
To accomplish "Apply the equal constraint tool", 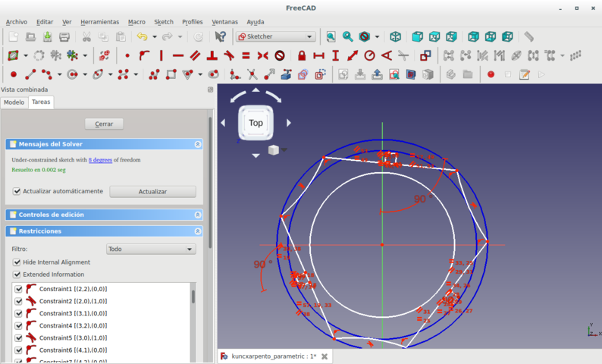I will (x=246, y=55).
